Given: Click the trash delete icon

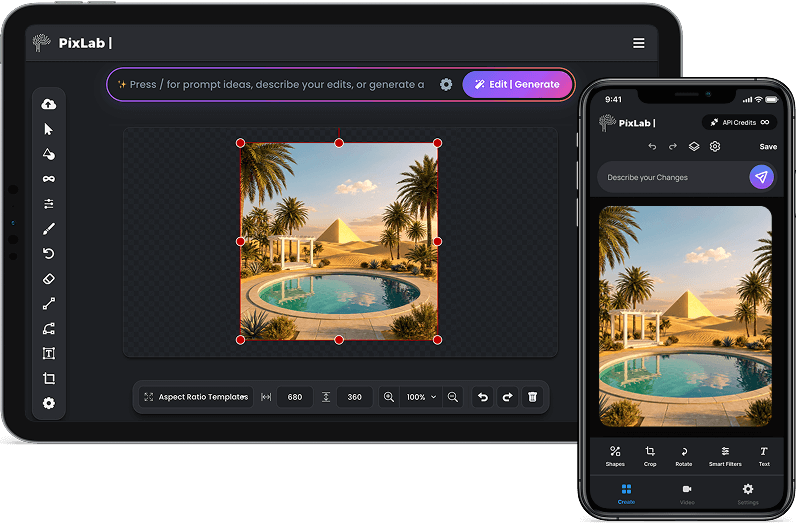Looking at the screenshot, I should click(532, 397).
